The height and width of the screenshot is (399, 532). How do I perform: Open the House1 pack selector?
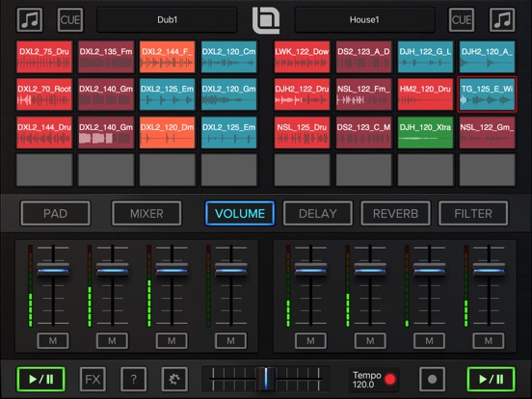pyautogui.click(x=364, y=20)
